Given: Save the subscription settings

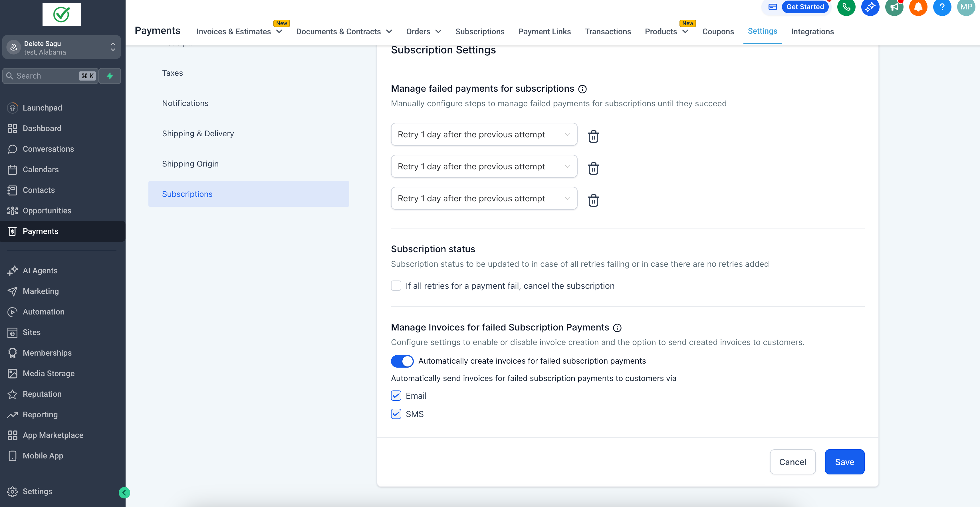Looking at the screenshot, I should click(x=844, y=462).
